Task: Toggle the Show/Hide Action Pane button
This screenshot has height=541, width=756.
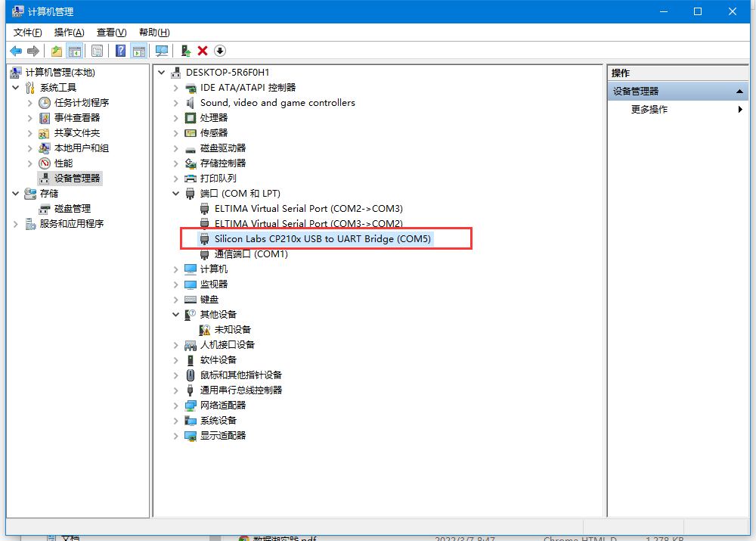Action: coord(138,51)
